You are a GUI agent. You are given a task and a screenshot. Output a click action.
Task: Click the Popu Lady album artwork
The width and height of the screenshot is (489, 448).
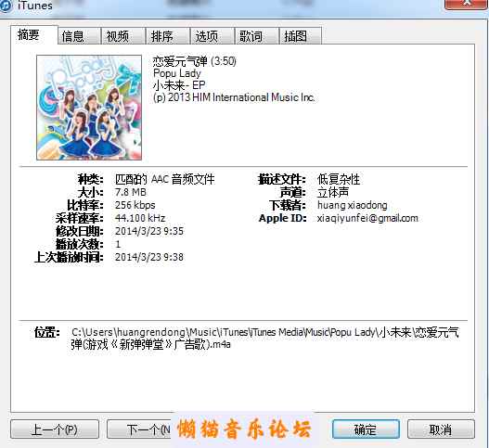89,108
